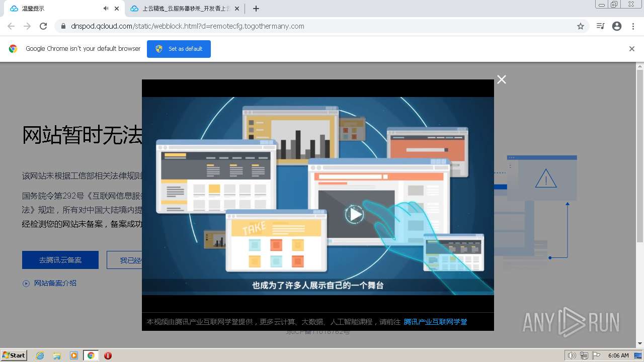644x362 pixels.
Task: Close the 上云精选 tab
Action: [237, 9]
